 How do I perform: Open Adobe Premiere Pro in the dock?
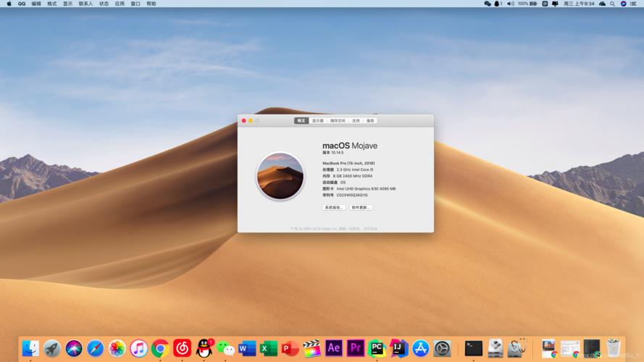point(355,348)
